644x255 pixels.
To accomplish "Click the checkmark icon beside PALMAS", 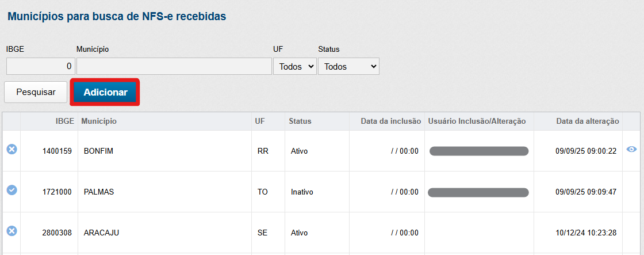I will click(11, 190).
